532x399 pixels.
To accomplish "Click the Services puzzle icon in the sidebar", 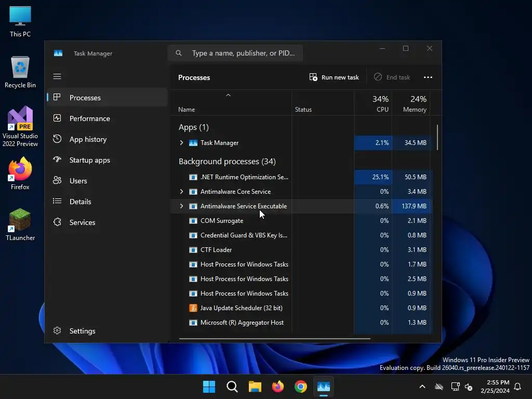I will tap(57, 222).
